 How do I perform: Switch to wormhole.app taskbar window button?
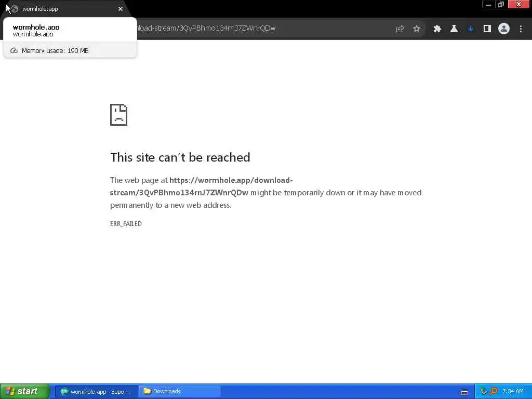[96, 392]
